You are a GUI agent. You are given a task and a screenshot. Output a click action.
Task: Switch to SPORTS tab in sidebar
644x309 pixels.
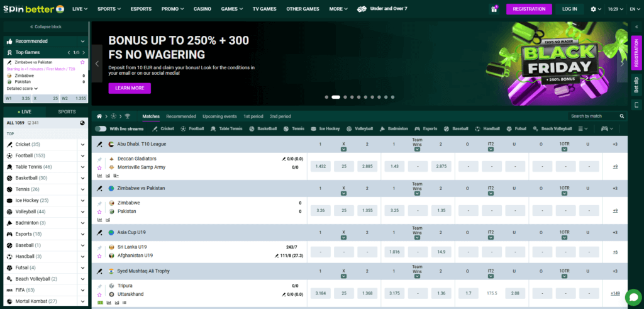(x=67, y=112)
